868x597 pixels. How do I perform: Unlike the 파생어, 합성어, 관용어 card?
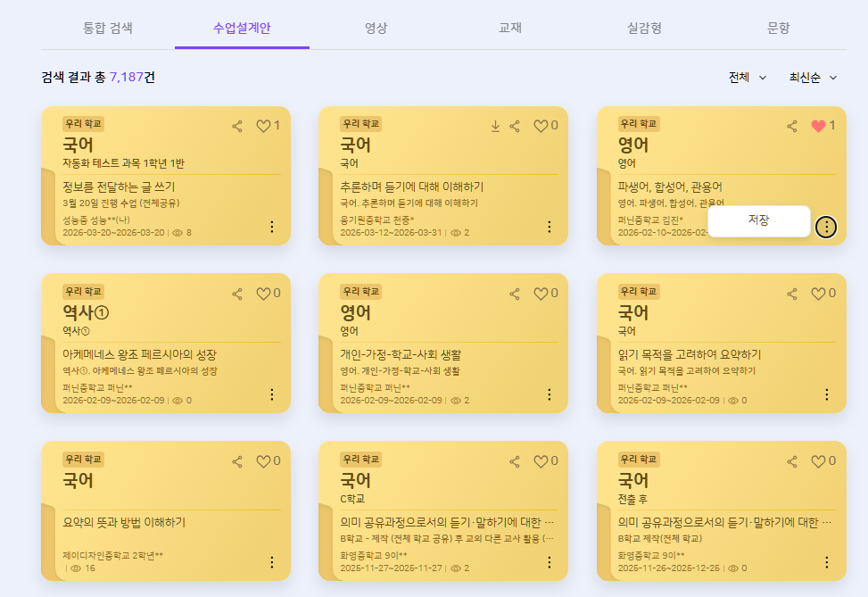tap(818, 127)
